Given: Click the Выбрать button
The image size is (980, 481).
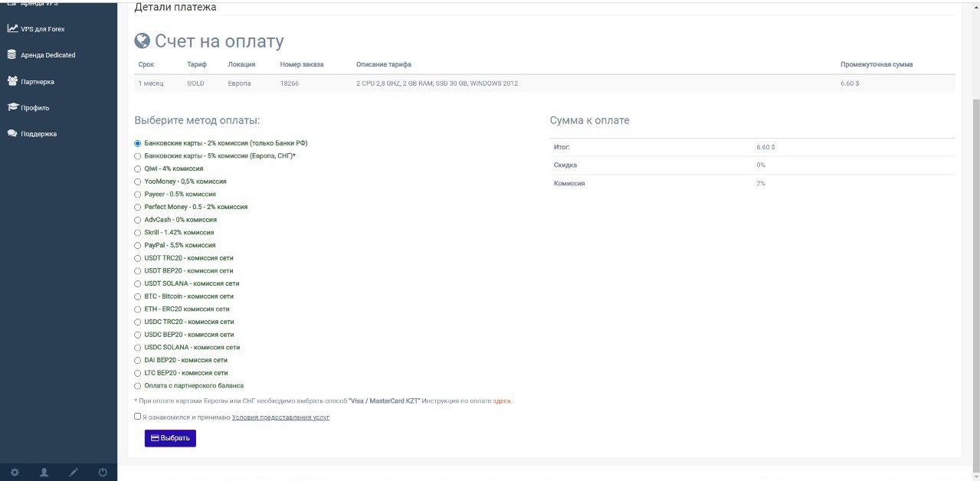Looking at the screenshot, I should [x=170, y=438].
